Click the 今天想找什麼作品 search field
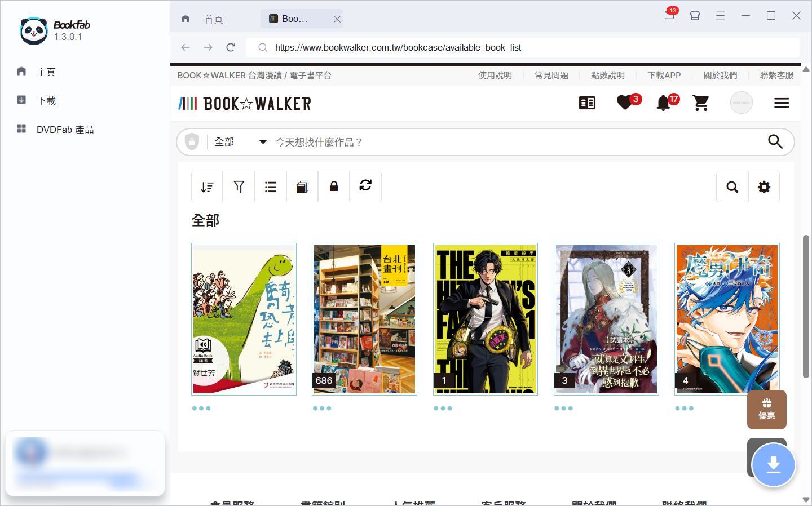 (516, 142)
